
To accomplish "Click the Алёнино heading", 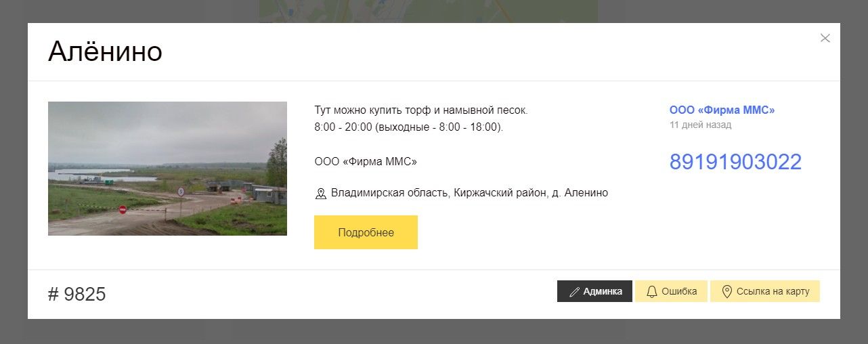I will pos(105,52).
